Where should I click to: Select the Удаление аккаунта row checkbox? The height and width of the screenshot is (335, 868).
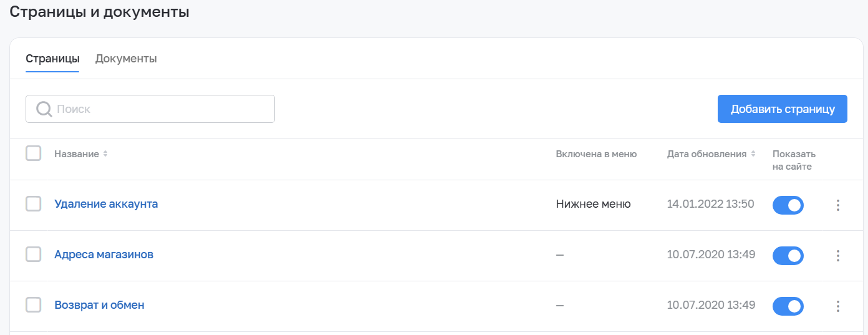[34, 204]
